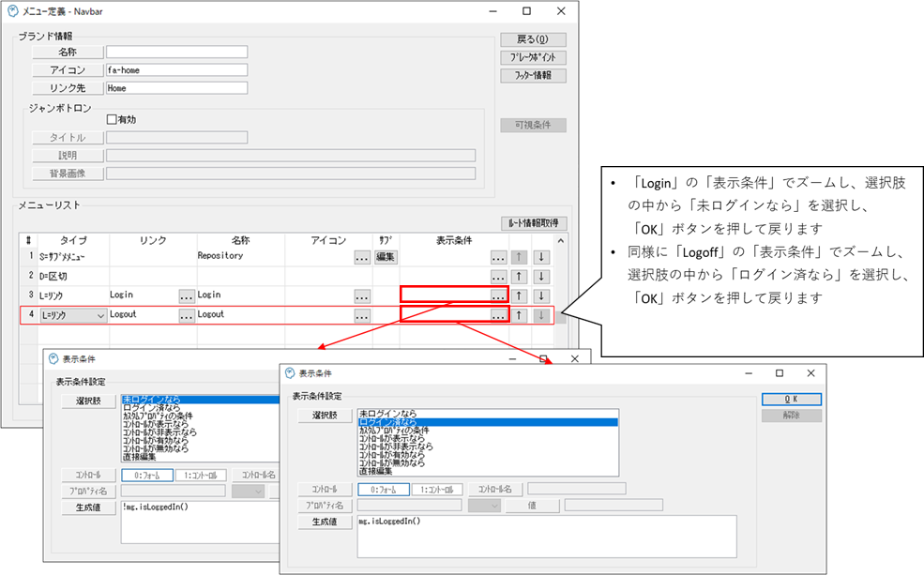Click the 編集 sub-menu button for Repository
Image resolution: width=924 pixels, height=575 pixels.
click(386, 256)
